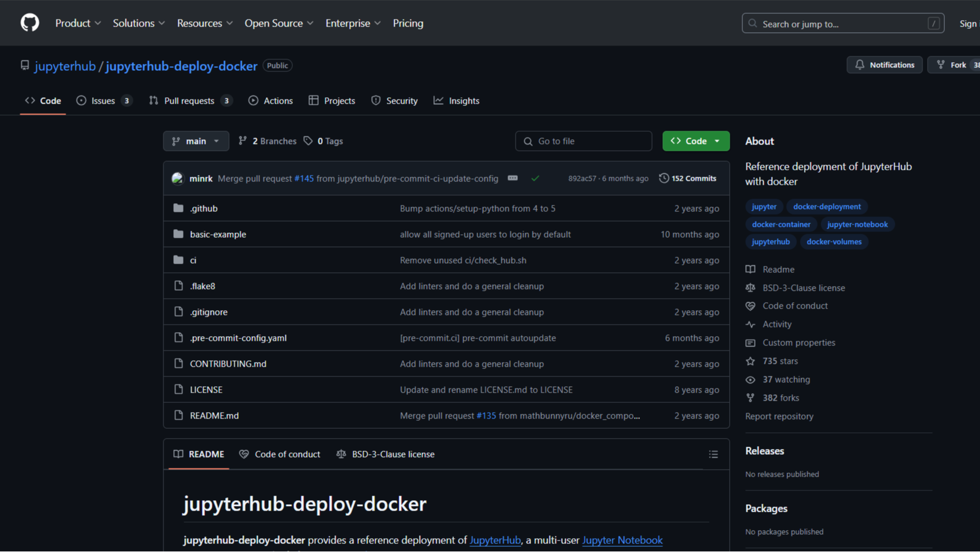Image resolution: width=980 pixels, height=552 pixels.
Task: Open the ci folder
Action: [193, 260]
